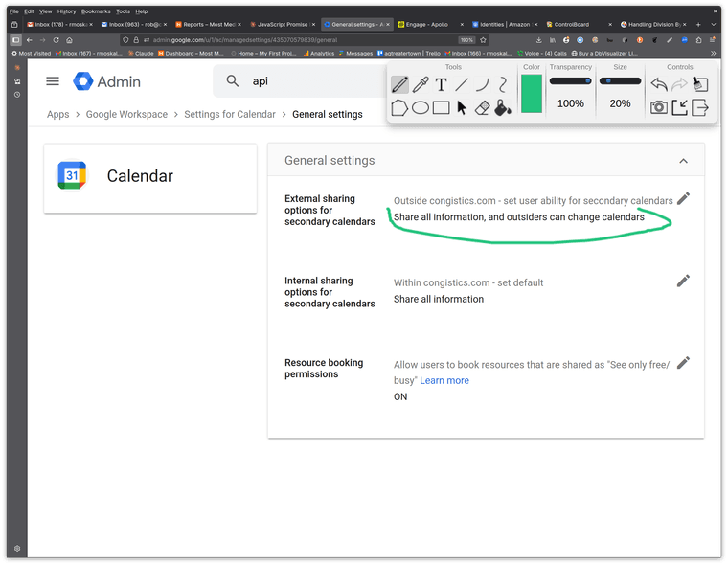
Task: Collapse the General settings section
Action: point(683,161)
